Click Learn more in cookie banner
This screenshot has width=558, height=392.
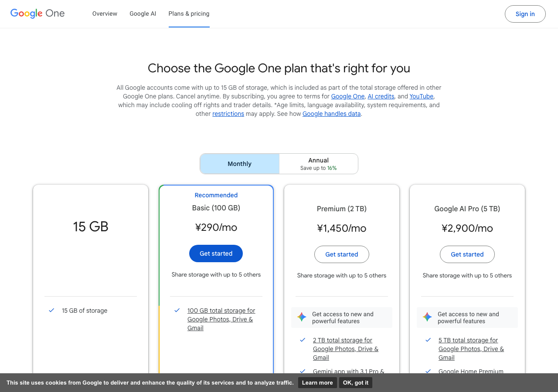coord(317,382)
